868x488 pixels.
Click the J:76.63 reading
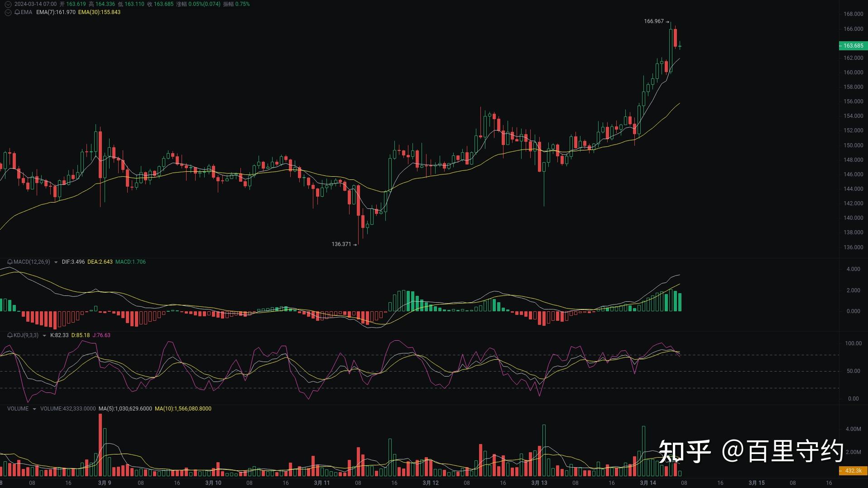101,335
